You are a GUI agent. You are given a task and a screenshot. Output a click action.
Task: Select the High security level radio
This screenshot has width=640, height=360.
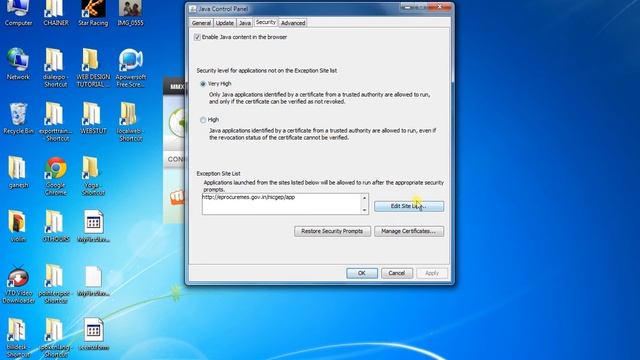203,120
